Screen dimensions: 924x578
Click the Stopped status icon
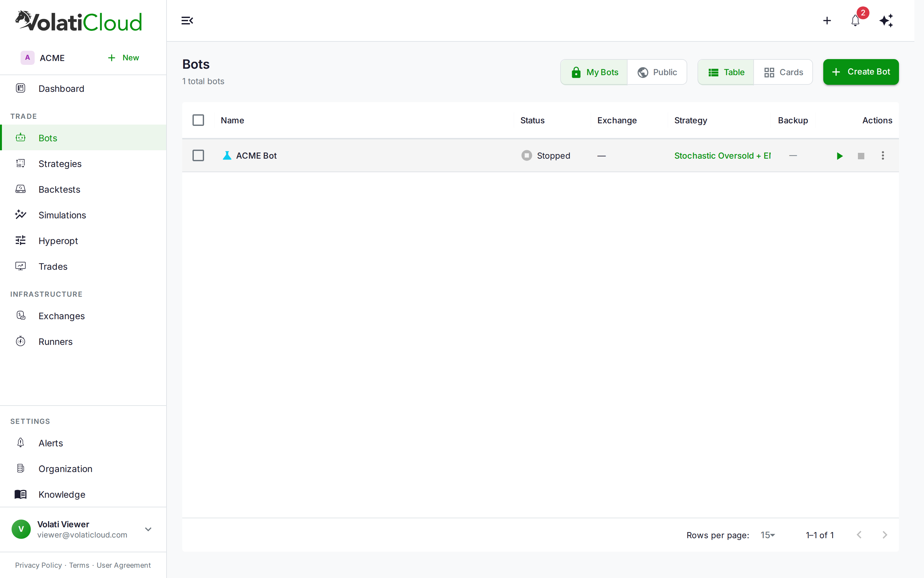526,156
